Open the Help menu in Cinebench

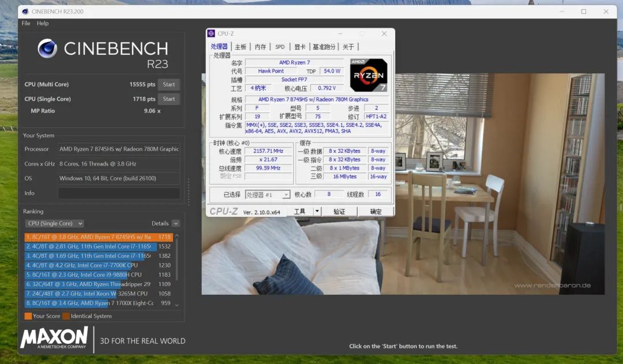[x=43, y=23]
